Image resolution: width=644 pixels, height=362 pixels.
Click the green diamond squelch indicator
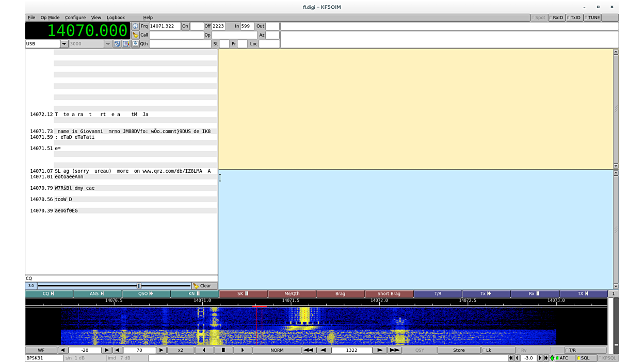[x=552, y=358]
